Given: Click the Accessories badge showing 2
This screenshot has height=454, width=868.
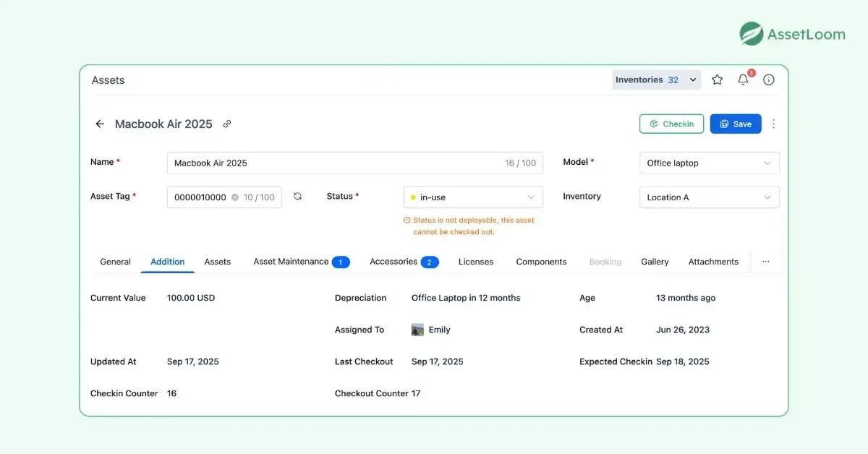Looking at the screenshot, I should [430, 262].
